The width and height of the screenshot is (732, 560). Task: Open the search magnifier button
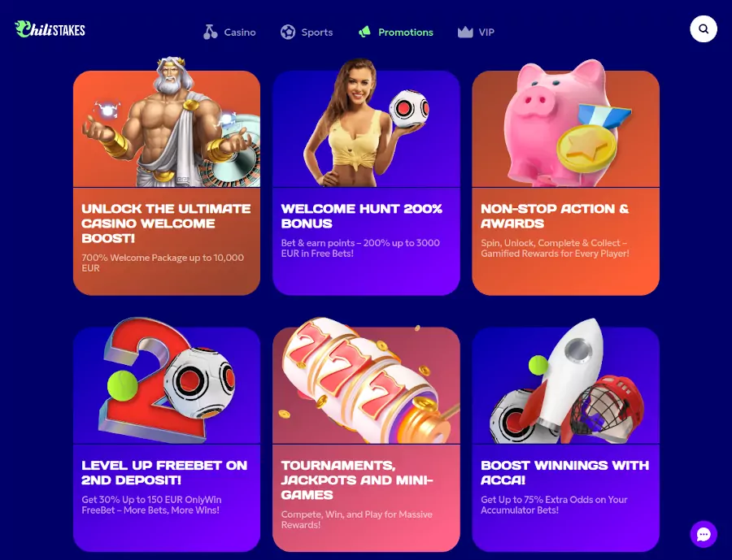pos(703,29)
